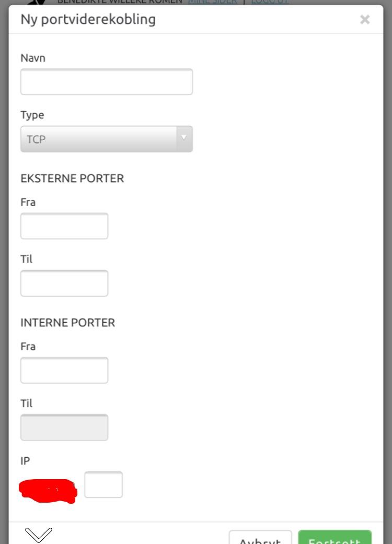Click the Type field label
The width and height of the screenshot is (392, 544).
click(32, 115)
